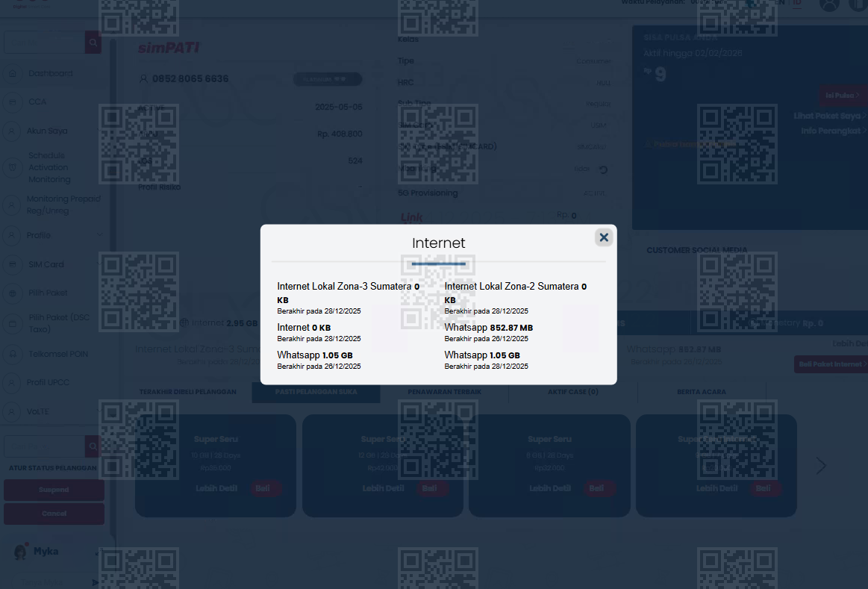Screen dimensions: 868x589
Task: Click the Profil UPCC icon
Action: coord(12,382)
